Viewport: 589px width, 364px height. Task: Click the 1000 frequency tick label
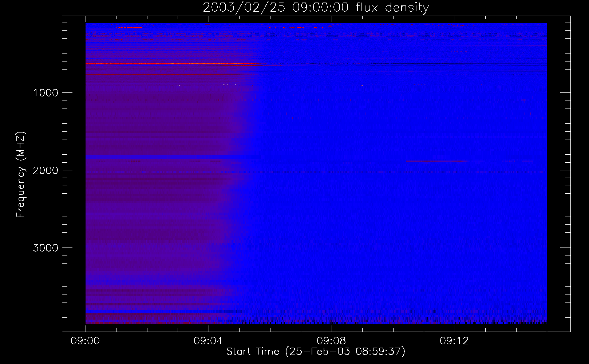[46, 93]
